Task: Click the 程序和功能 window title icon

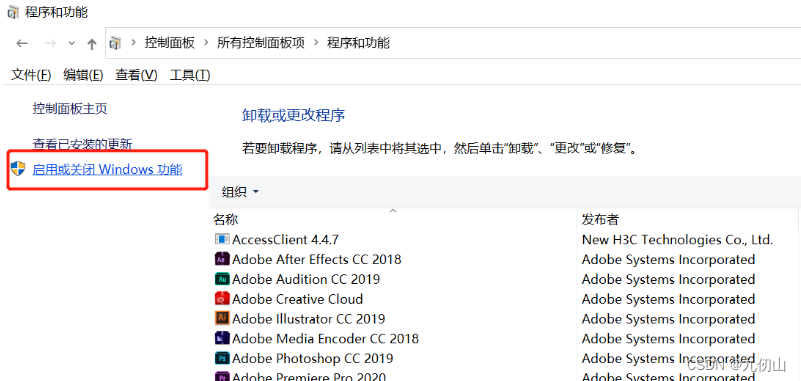Action: (13, 11)
